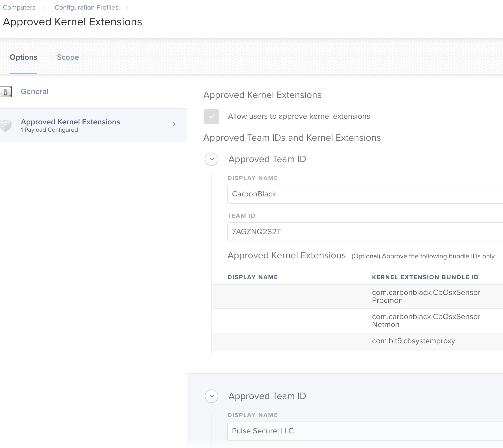
Task: Collapse the CarbonBlack Approved Team ID section
Action: click(x=212, y=159)
